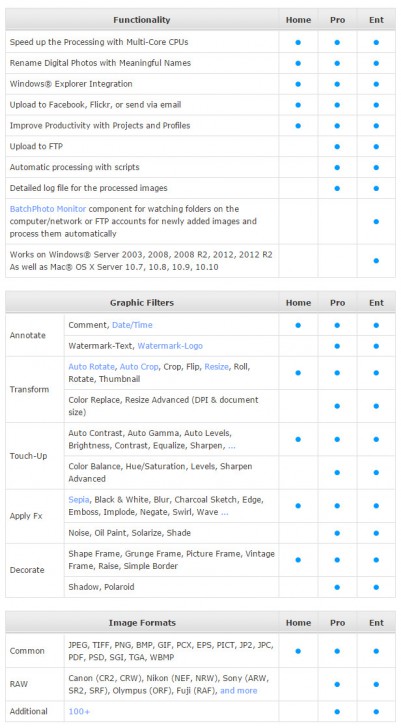The width and height of the screenshot is (401, 728).
Task: Click 'Color Replace, Resize Advanced' row text
Action: pos(163,406)
